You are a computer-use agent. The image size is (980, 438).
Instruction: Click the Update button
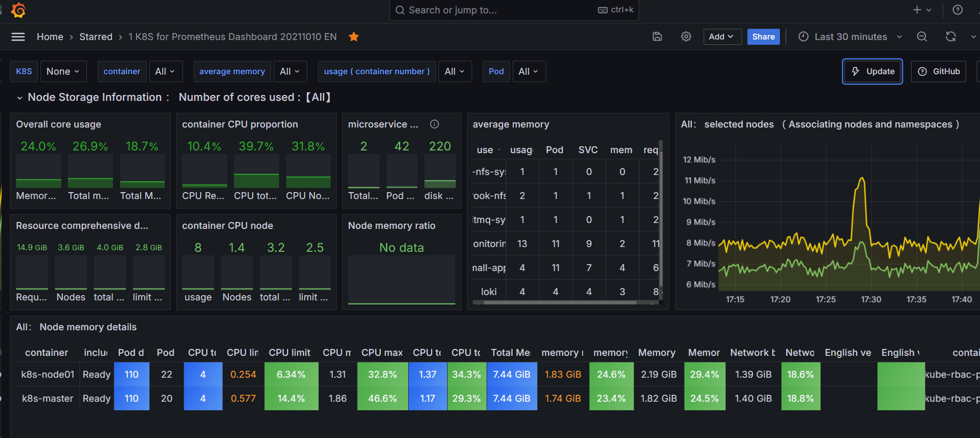click(x=872, y=71)
